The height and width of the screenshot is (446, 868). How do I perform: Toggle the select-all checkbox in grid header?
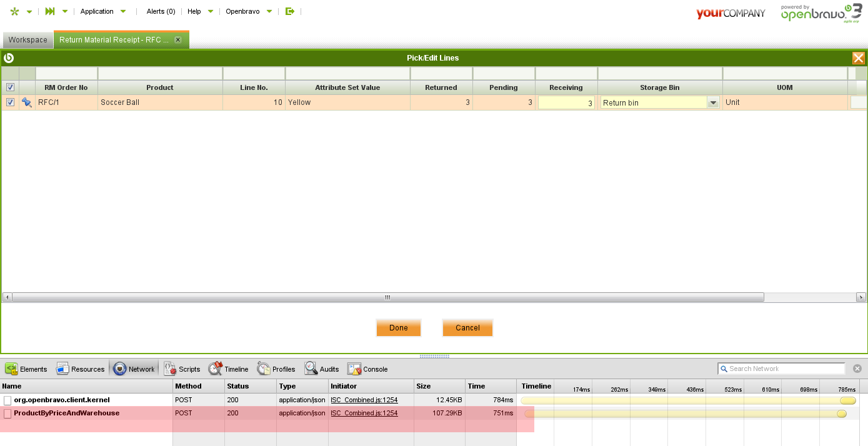pyautogui.click(x=10, y=87)
